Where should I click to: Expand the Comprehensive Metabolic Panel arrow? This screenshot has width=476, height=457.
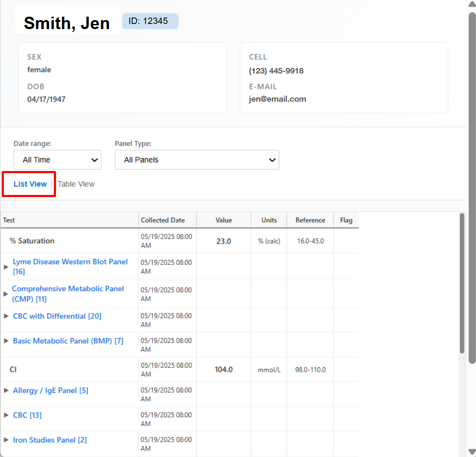tap(6, 294)
